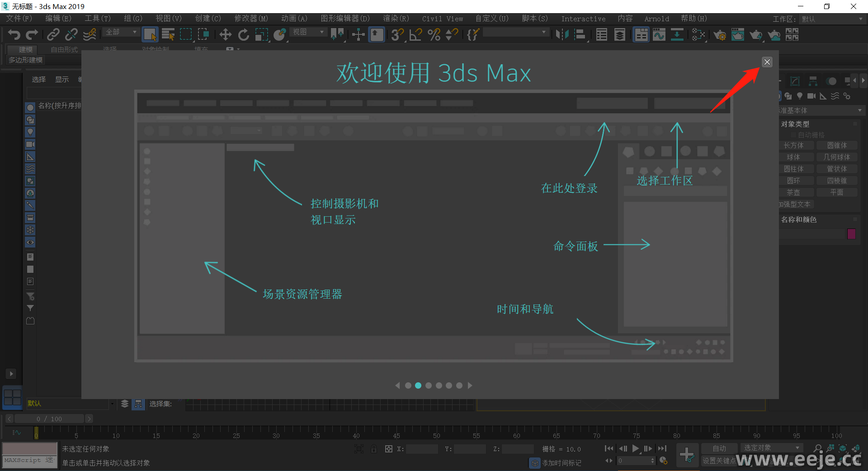Toggle the 3D Snaps icon
Image resolution: width=868 pixels, height=471 pixels.
397,35
